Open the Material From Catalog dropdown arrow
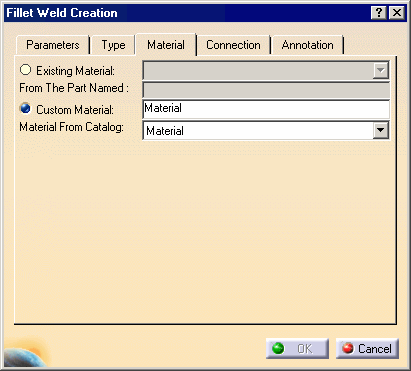Viewport: 411px width, 371px height. point(380,130)
